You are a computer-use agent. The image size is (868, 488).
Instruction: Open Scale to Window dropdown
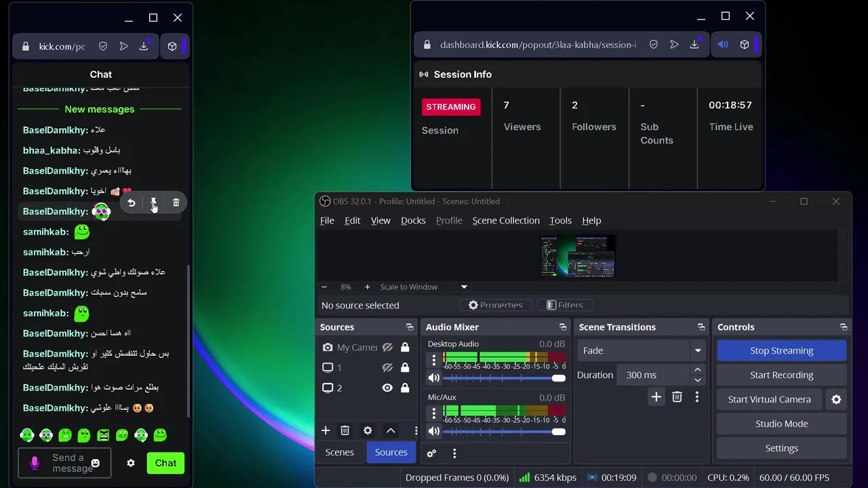[x=424, y=287]
